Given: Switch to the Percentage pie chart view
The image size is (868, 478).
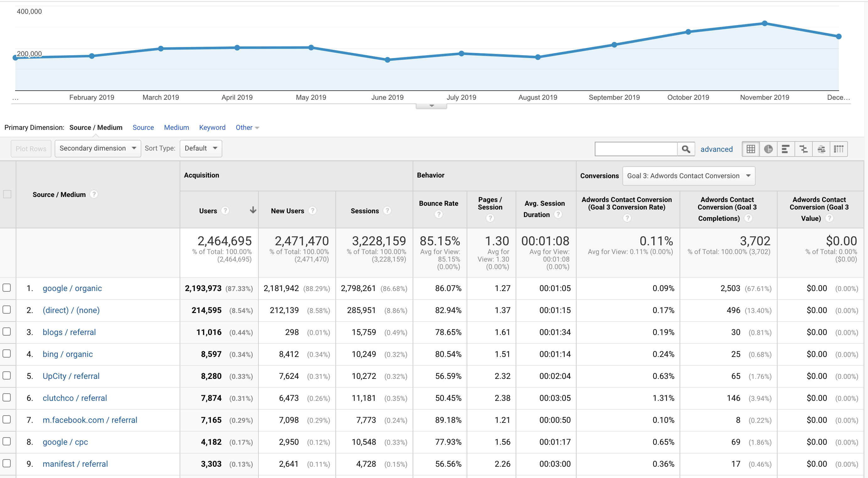Looking at the screenshot, I should click(768, 149).
